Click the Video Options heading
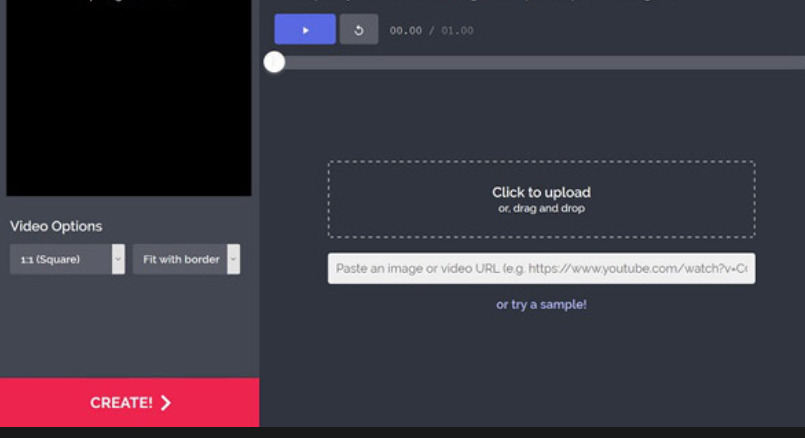This screenshot has height=438, width=805. (x=56, y=226)
